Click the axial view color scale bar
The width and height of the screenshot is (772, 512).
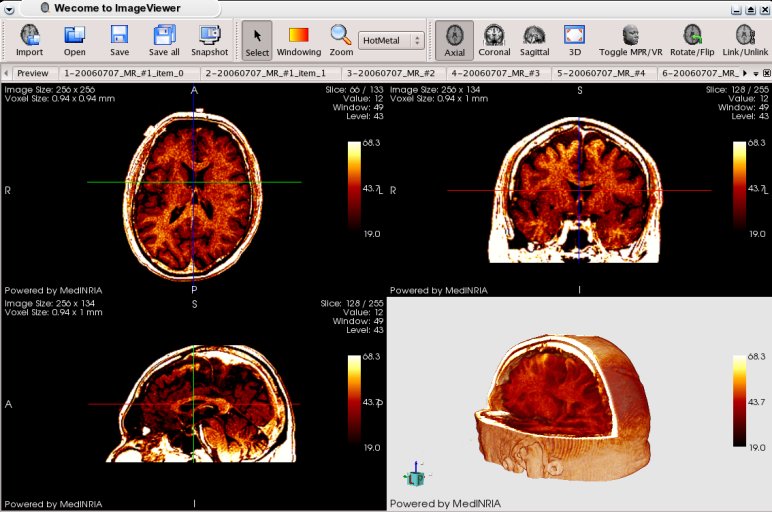pyautogui.click(x=355, y=187)
